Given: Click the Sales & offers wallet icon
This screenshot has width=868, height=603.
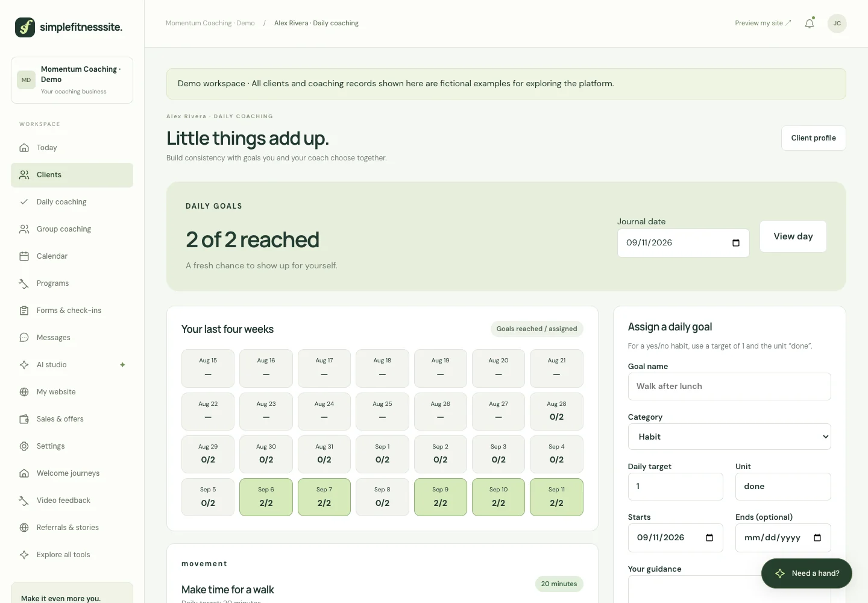Looking at the screenshot, I should click(24, 419).
